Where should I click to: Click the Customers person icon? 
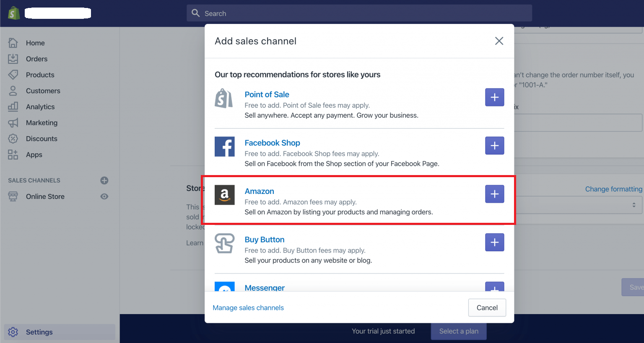pos(13,90)
